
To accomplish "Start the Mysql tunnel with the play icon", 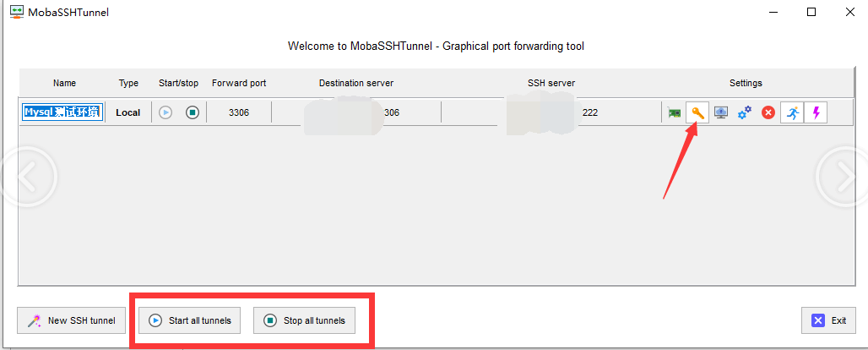I will (x=165, y=112).
